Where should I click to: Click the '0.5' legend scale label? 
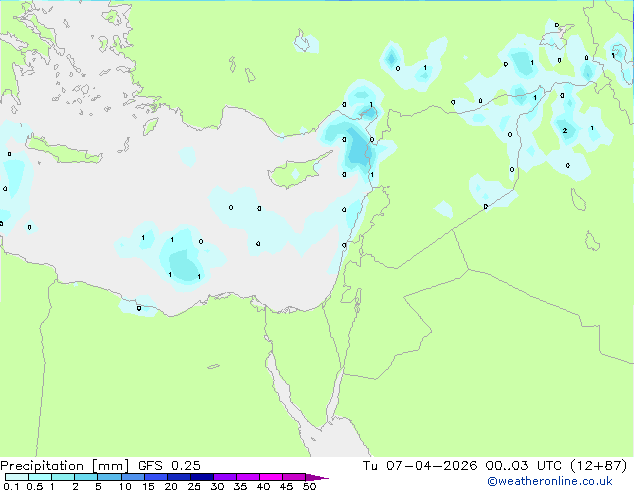(x=34, y=486)
